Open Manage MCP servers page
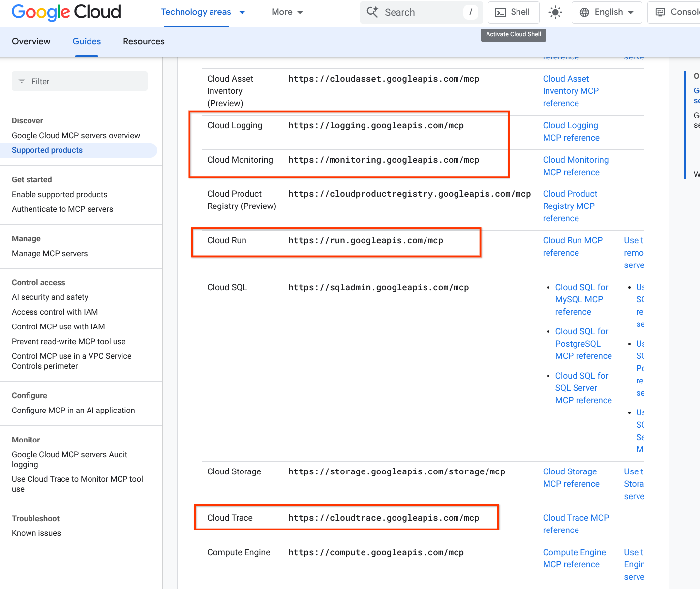This screenshot has width=700, height=589. point(50,253)
